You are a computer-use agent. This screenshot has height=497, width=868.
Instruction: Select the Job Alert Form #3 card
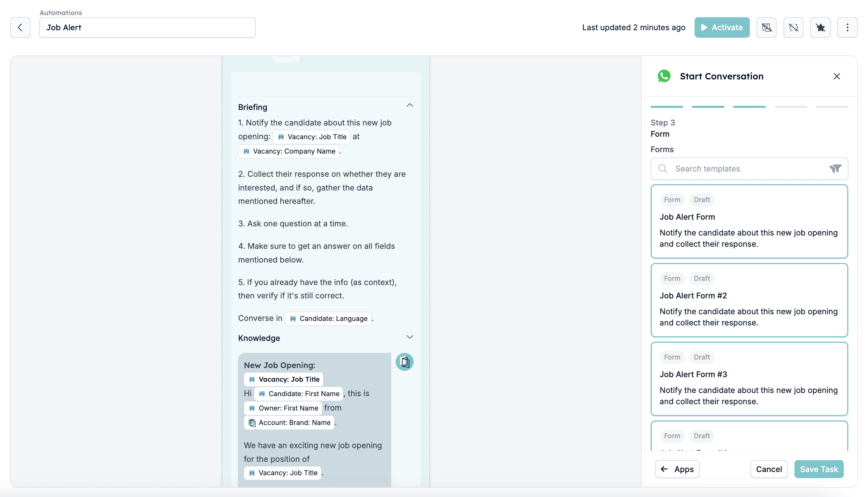[749, 379]
